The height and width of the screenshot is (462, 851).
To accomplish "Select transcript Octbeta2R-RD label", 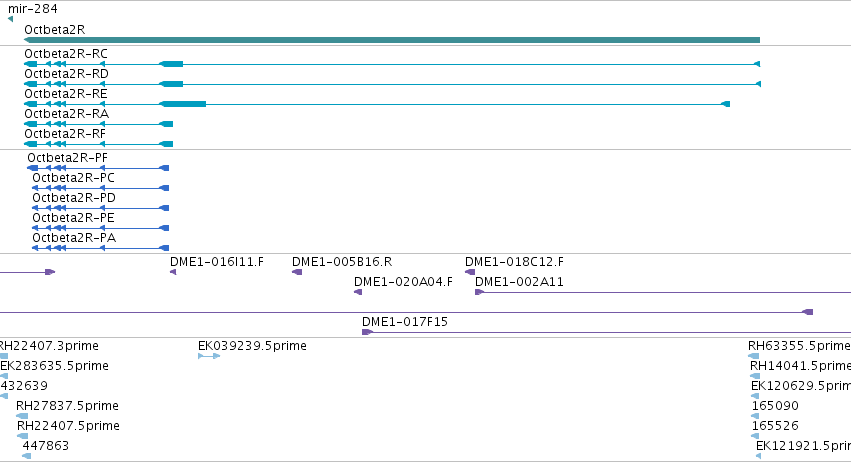I will (66, 74).
